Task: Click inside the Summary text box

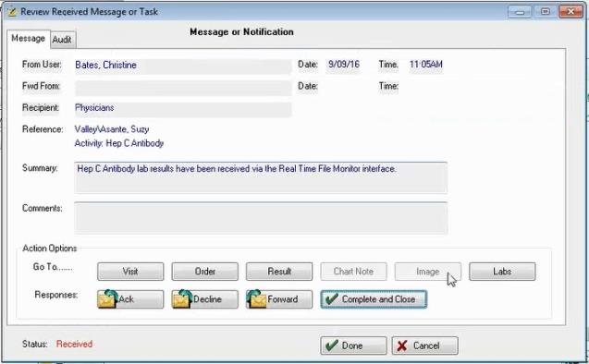Action: pos(261,177)
